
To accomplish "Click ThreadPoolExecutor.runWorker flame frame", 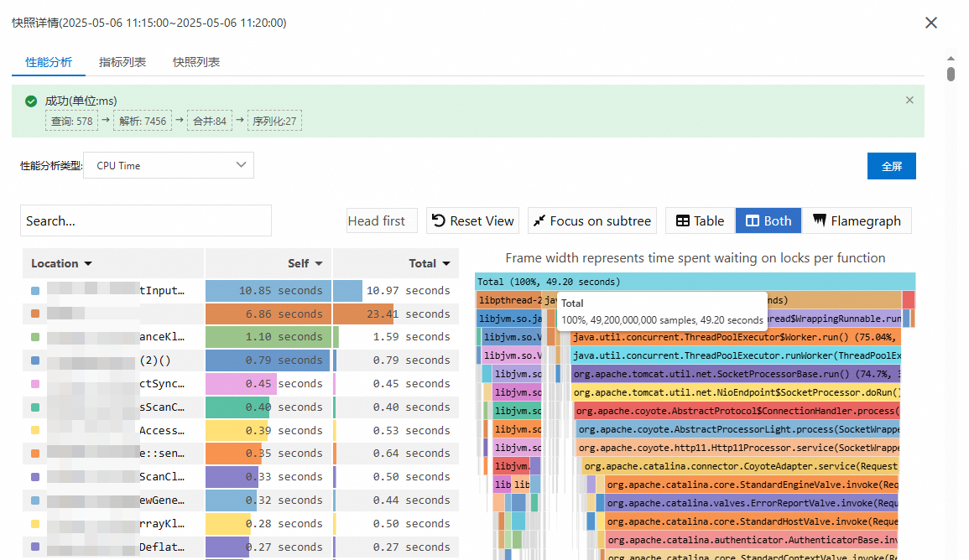I will tap(736, 355).
